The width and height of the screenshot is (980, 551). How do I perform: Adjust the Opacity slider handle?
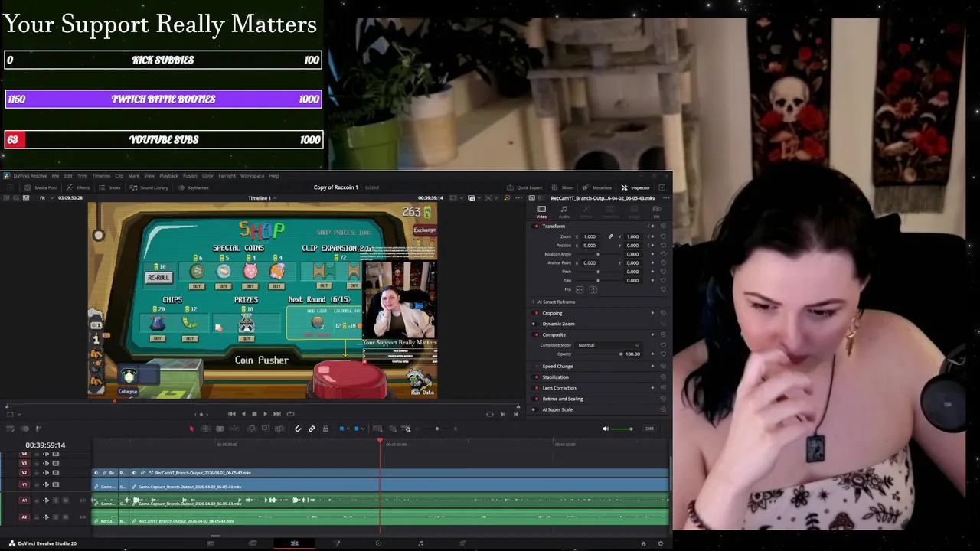click(621, 354)
